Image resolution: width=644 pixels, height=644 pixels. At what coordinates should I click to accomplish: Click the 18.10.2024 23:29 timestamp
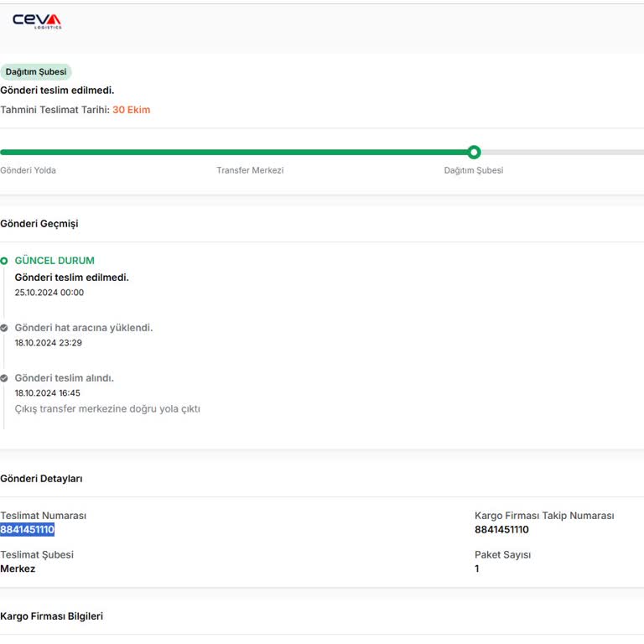click(49, 343)
